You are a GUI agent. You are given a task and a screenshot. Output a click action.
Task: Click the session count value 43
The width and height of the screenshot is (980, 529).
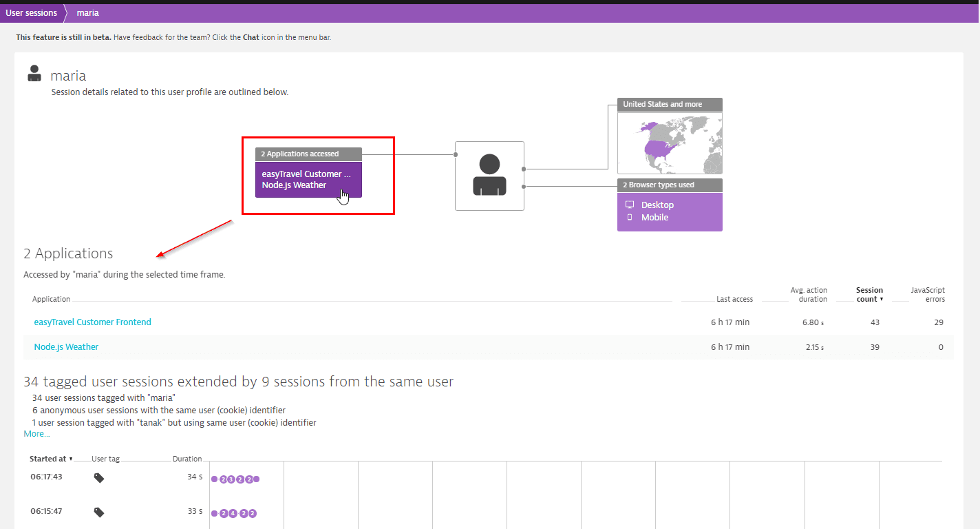[x=875, y=322]
